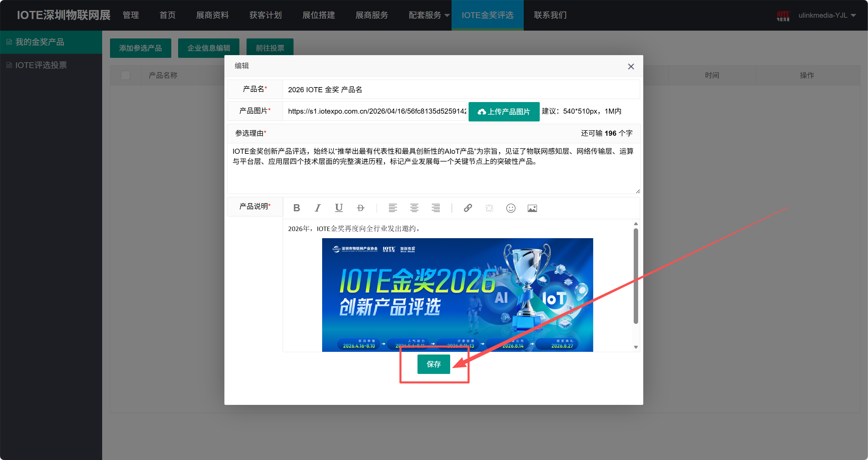
Task: Apply italic formatting
Action: 317,208
